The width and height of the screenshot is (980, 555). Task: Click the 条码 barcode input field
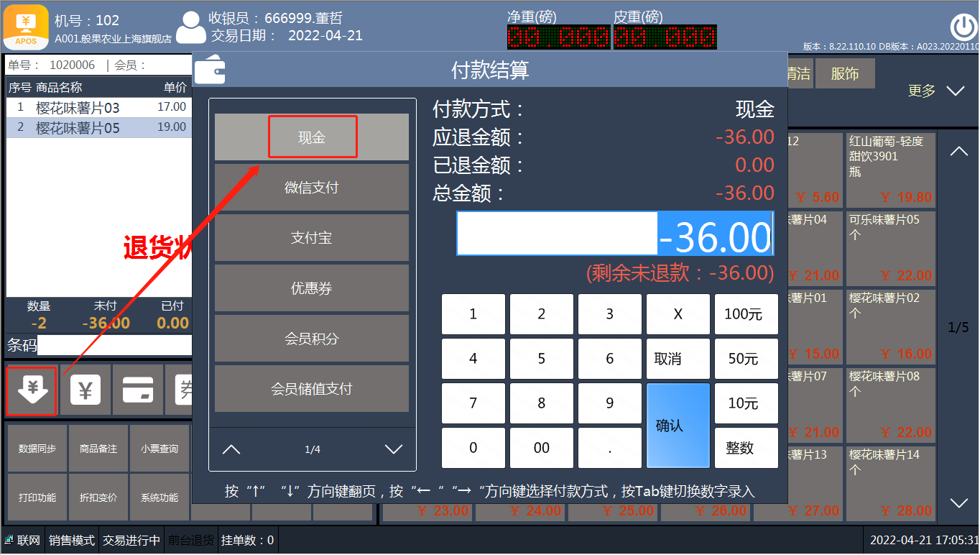tap(115, 345)
